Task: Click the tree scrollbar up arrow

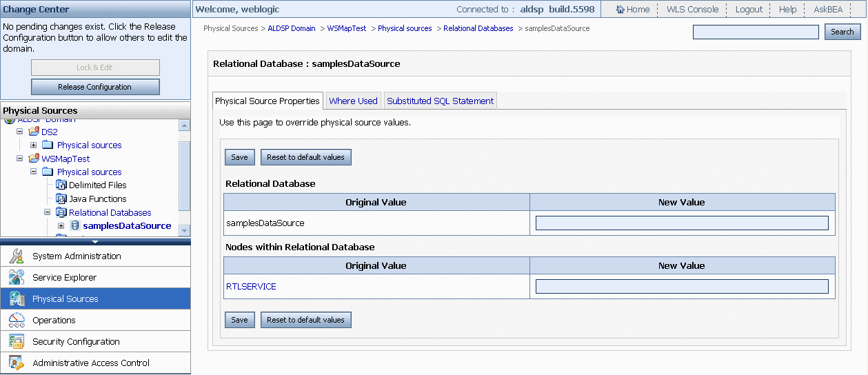Action: [x=184, y=125]
